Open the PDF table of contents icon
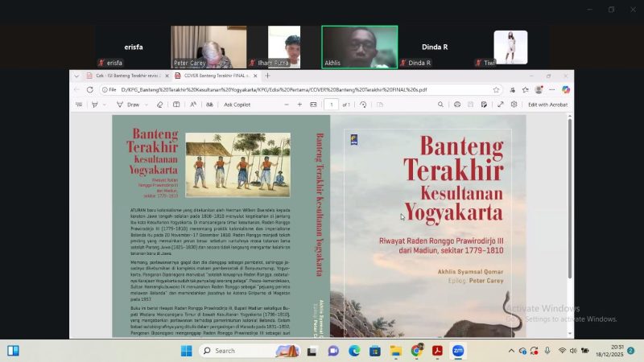 (x=77, y=105)
